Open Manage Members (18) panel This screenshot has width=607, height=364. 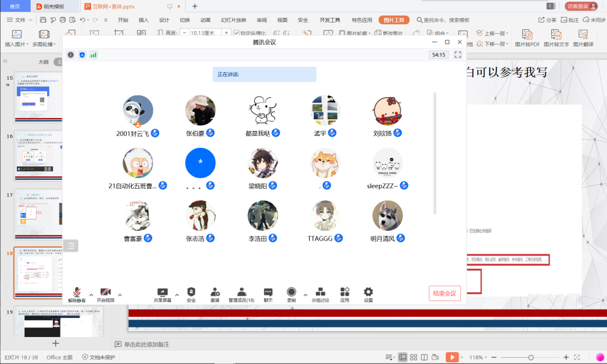241,295
